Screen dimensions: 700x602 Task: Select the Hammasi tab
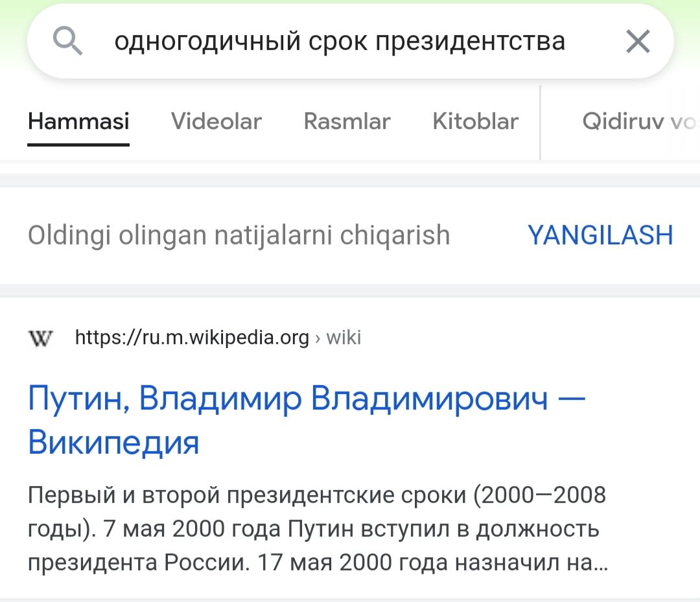click(x=78, y=121)
